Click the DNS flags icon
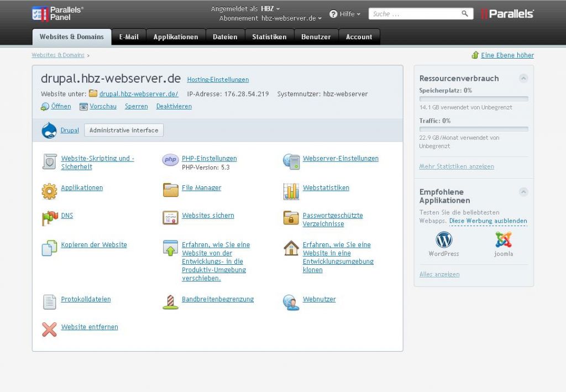 point(50,218)
